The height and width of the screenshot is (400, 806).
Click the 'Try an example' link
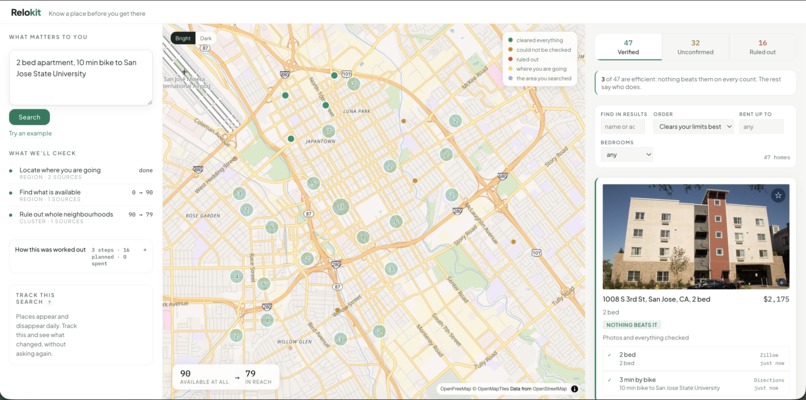(x=30, y=134)
